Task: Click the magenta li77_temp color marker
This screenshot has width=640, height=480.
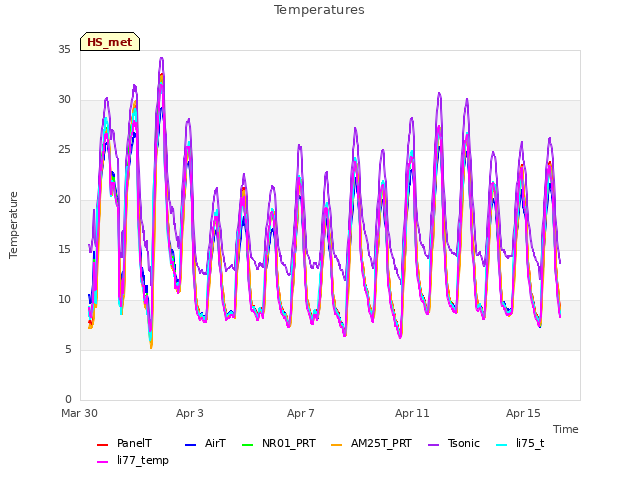Action: pyautogui.click(x=102, y=462)
